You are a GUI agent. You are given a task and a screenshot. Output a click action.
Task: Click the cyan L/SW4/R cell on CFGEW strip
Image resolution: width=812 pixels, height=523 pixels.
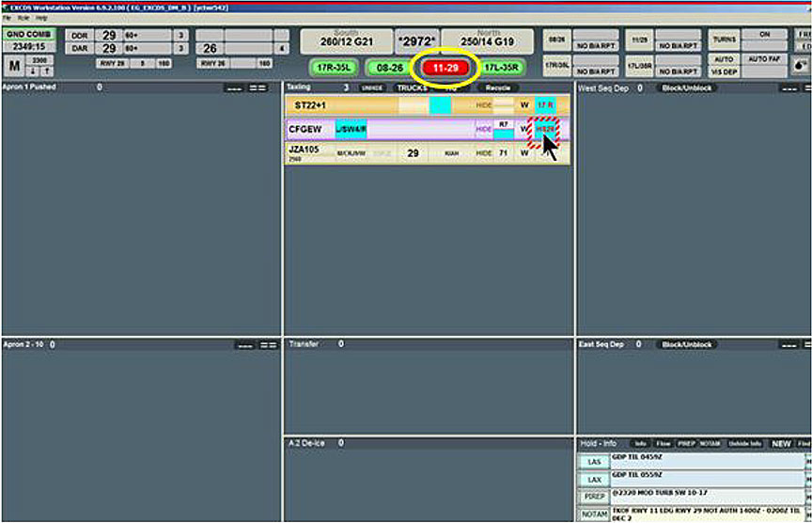[x=351, y=129]
